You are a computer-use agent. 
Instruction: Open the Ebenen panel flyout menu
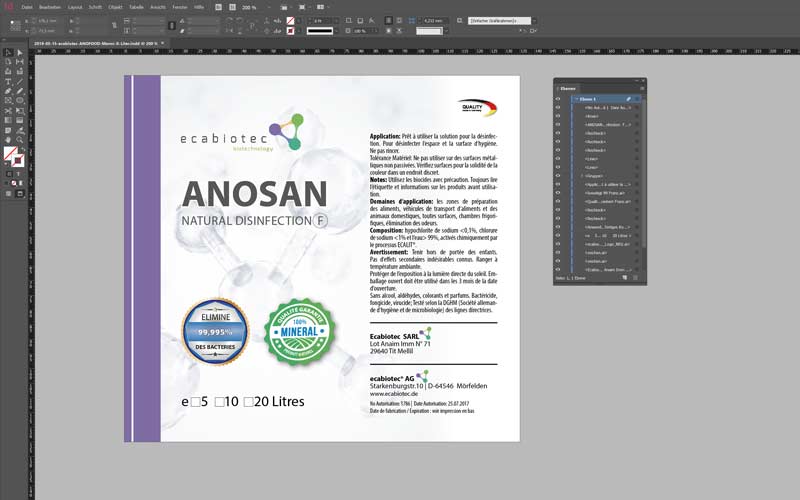pyautogui.click(x=642, y=88)
